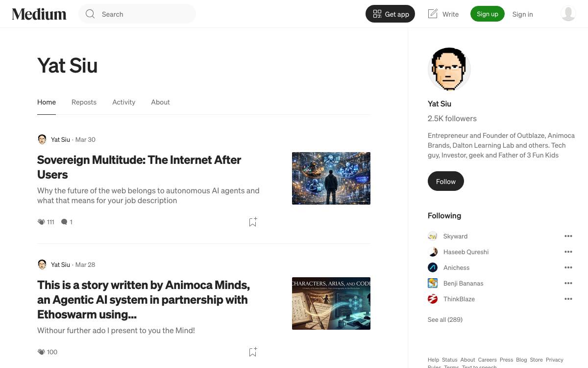
Task: Open the Status footer link
Action: 449,360
